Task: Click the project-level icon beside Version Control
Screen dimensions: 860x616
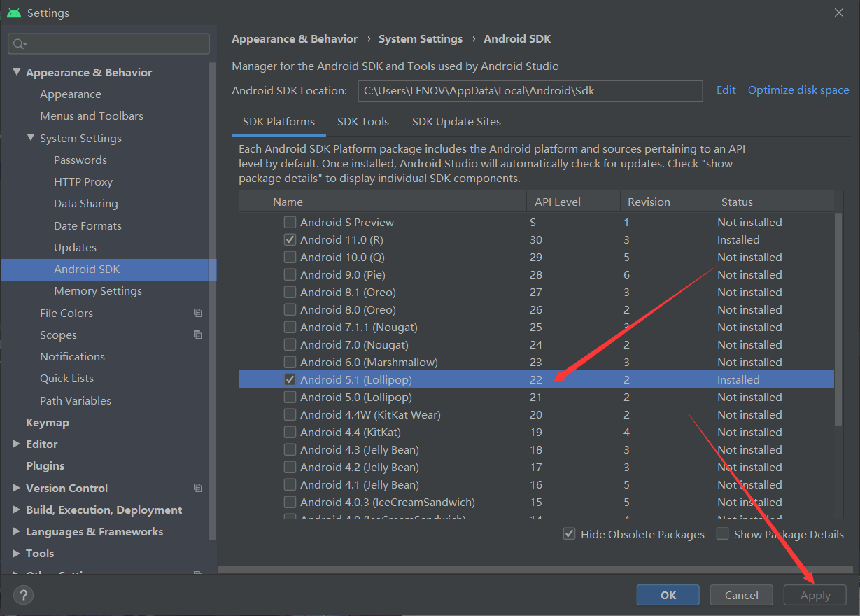Action: pos(198,488)
